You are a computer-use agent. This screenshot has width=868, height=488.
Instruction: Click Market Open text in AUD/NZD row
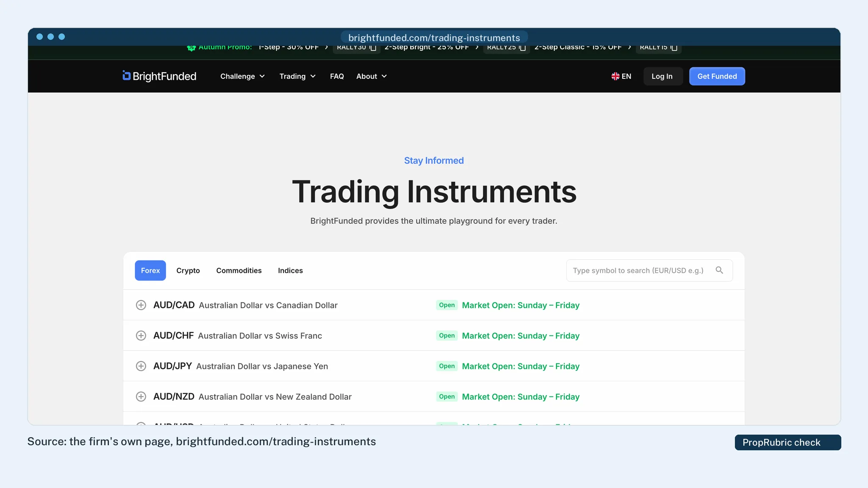tap(520, 396)
